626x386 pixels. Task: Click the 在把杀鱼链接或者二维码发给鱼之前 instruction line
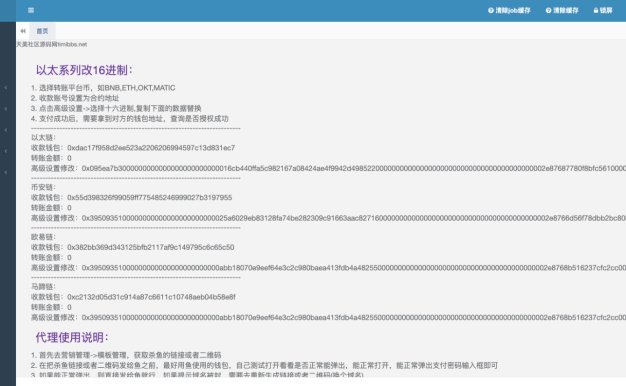click(264, 365)
